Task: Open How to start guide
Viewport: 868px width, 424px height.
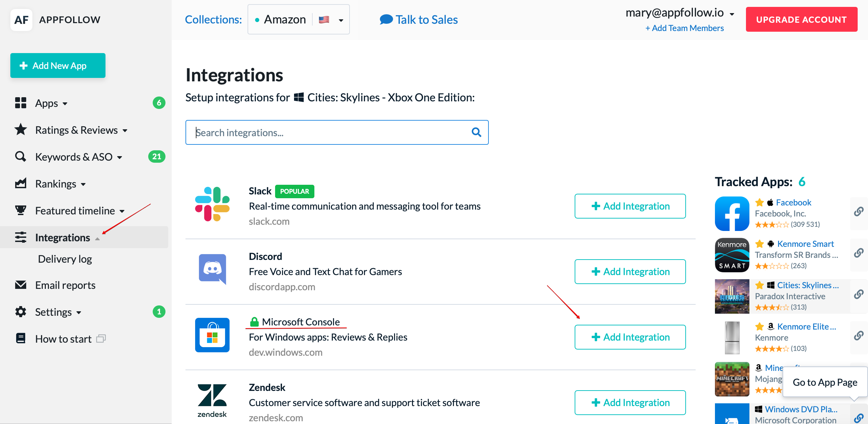Action: [x=63, y=339]
